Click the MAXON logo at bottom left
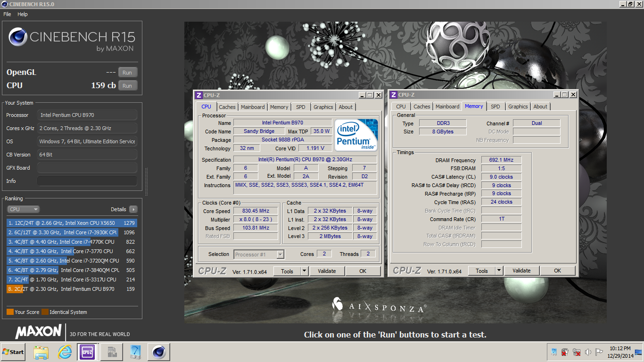Image resolution: width=644 pixels, height=362 pixels. (38, 332)
